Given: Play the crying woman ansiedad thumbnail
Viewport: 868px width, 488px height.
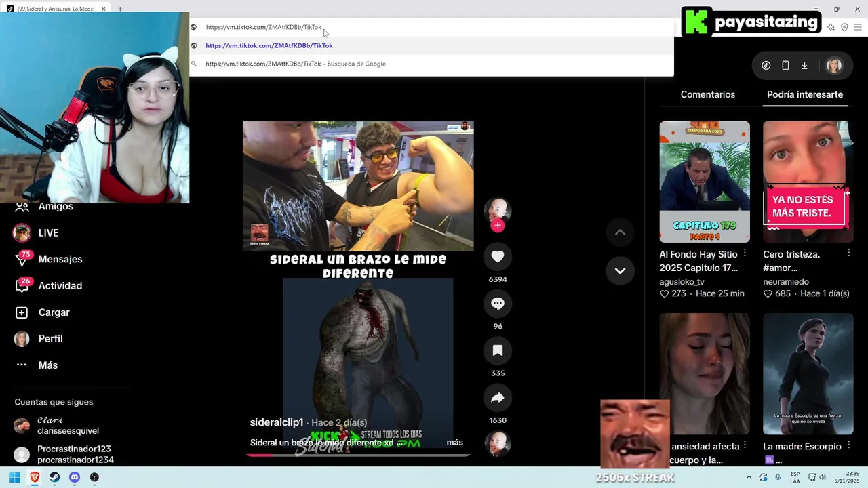Looking at the screenshot, I should 705,373.
